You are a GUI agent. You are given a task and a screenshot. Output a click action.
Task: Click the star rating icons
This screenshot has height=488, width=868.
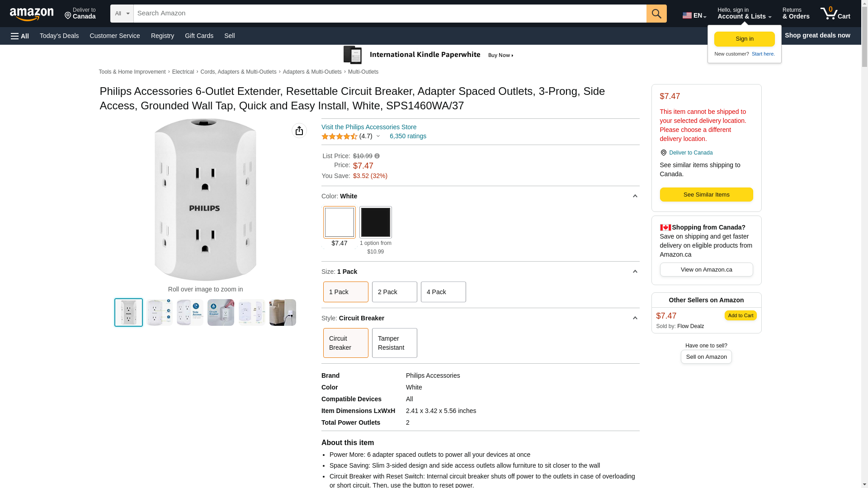(x=340, y=136)
